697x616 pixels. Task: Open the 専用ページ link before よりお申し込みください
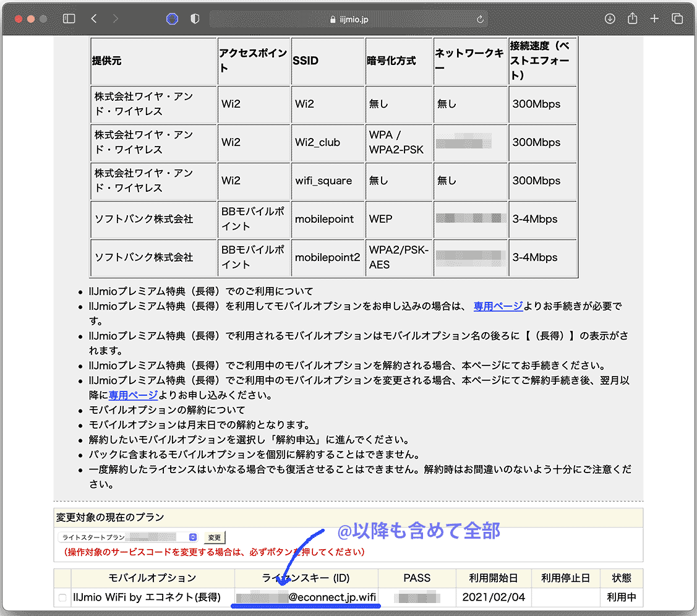pos(133,395)
